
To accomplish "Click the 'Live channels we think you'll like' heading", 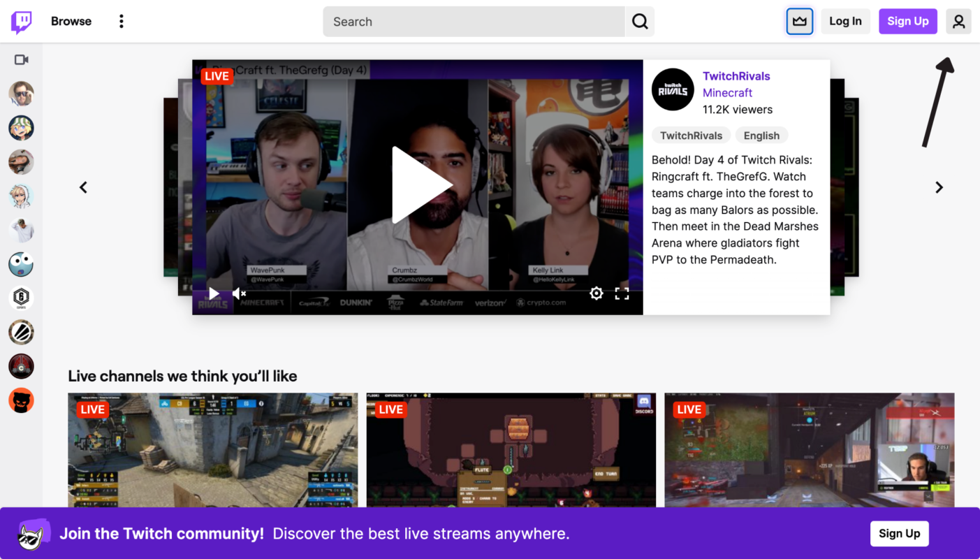I will pos(182,376).
